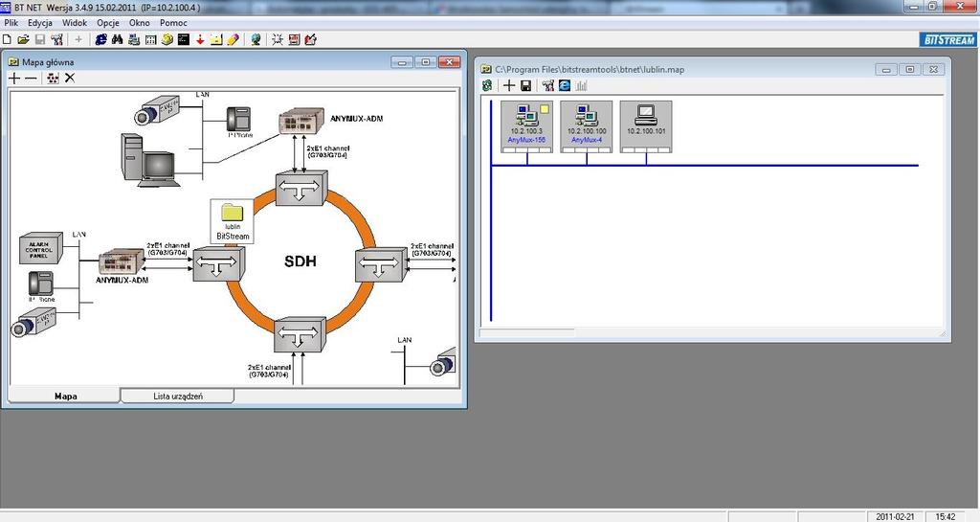Save map with disk icon in lublin.map window
Viewport: 980px width, 522px height.
(525, 85)
